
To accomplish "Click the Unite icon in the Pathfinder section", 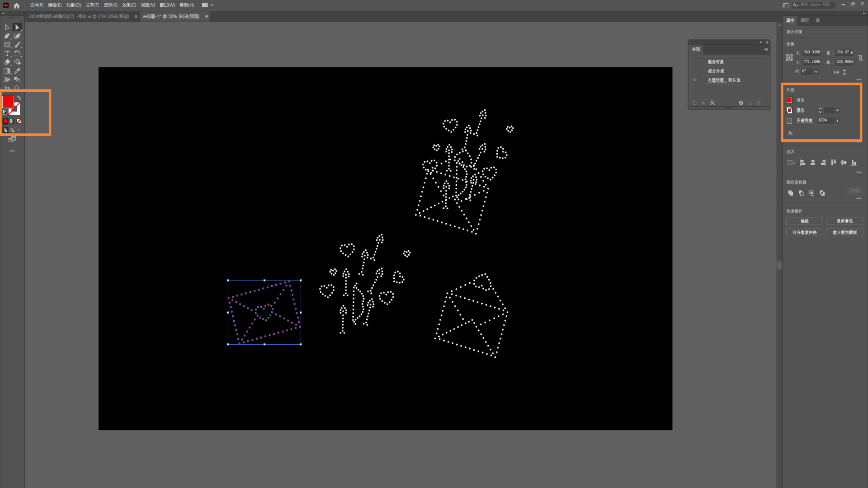I will click(x=791, y=193).
